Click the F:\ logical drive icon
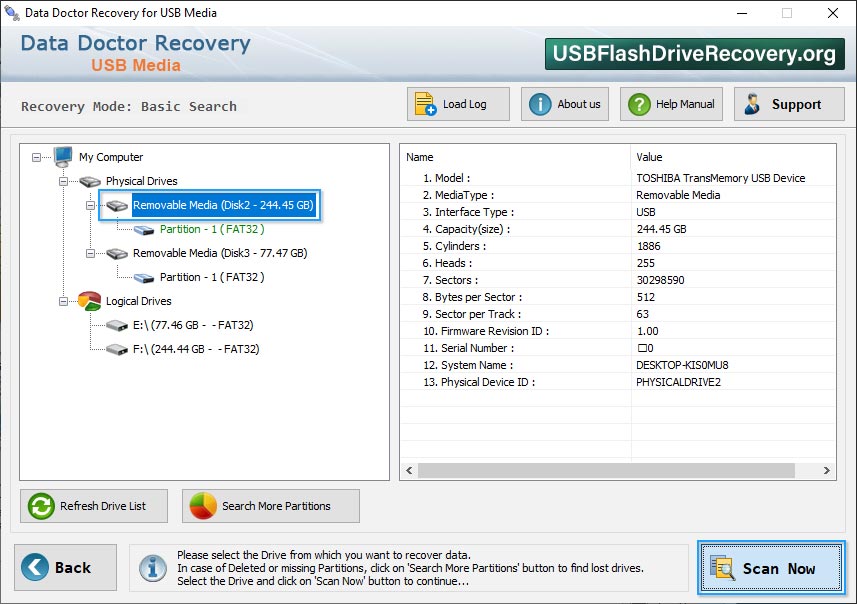This screenshot has width=857, height=604. [117, 349]
